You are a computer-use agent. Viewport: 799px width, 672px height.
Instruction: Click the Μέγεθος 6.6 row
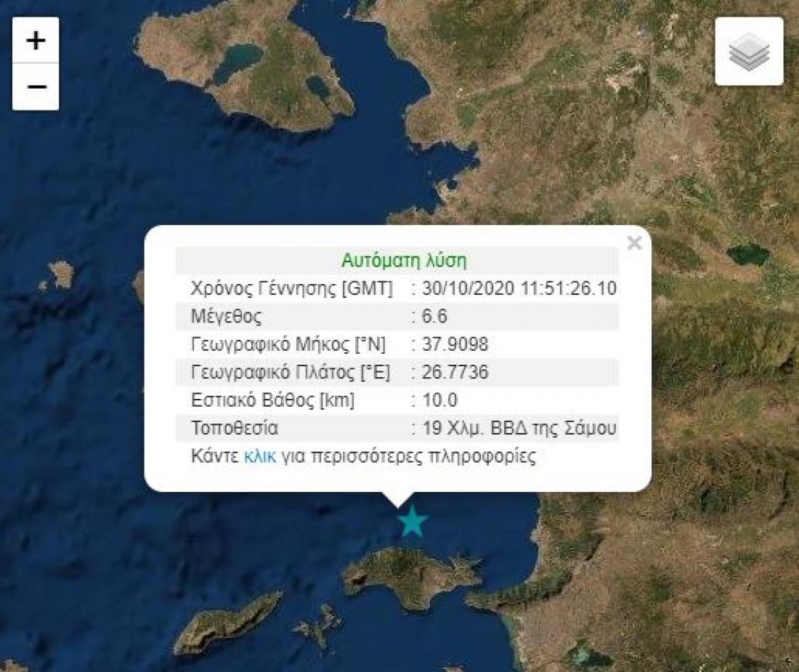(397, 317)
